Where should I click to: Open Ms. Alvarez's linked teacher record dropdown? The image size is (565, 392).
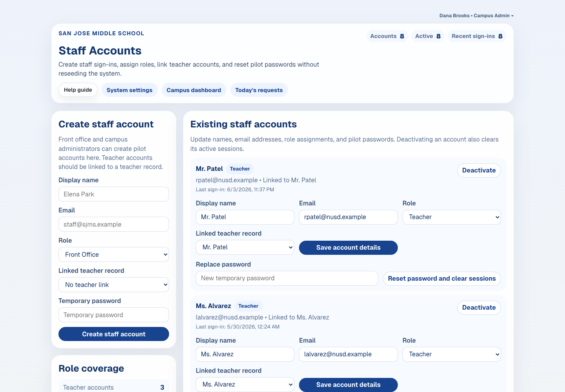[x=245, y=385]
